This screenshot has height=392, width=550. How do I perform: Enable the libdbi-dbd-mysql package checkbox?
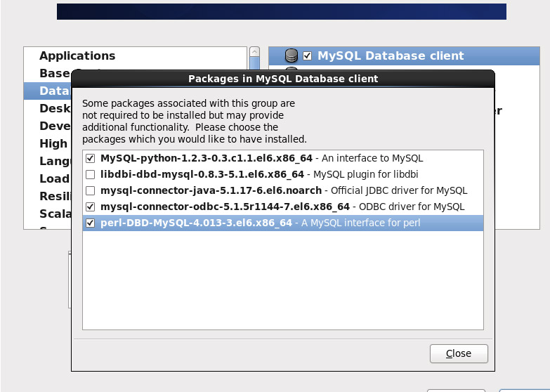pyautogui.click(x=91, y=174)
